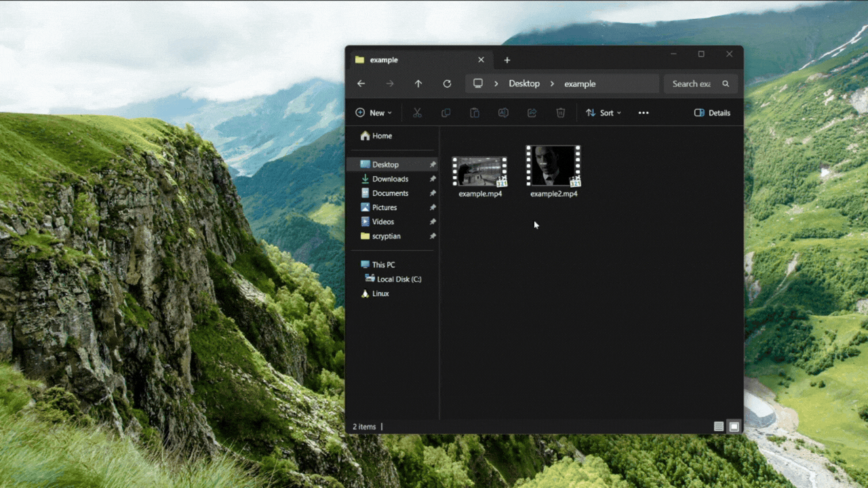Select the example2.mp4 video thumbnail
The height and width of the screenshot is (488, 868).
[x=554, y=165]
